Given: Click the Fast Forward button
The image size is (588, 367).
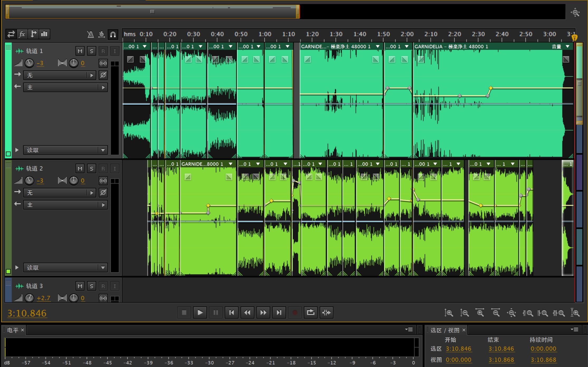Looking at the screenshot, I should [263, 313].
